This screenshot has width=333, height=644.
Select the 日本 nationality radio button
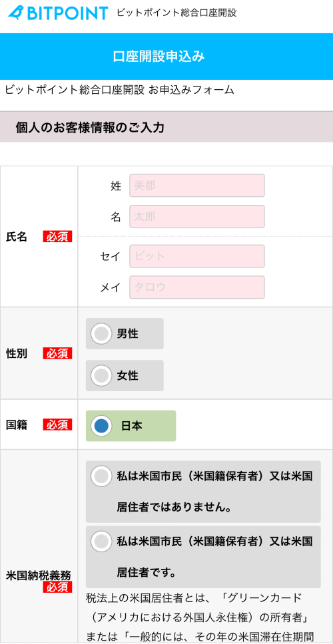[x=101, y=426]
